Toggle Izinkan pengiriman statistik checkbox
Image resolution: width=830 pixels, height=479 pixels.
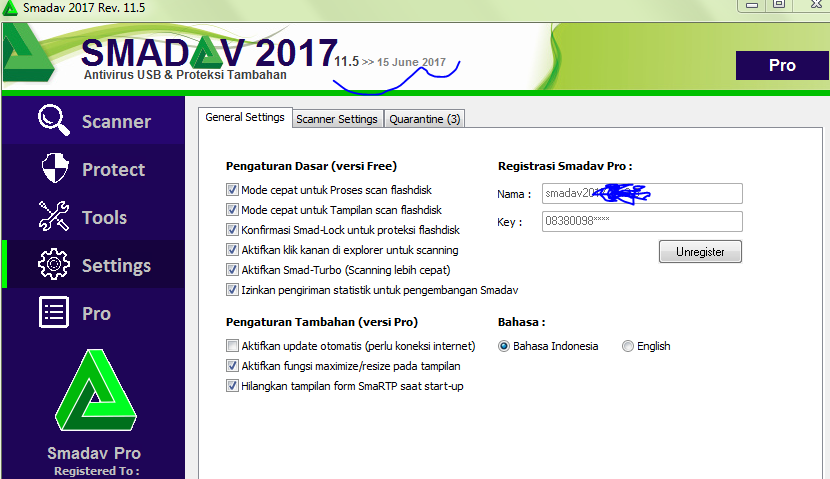[x=232, y=290]
